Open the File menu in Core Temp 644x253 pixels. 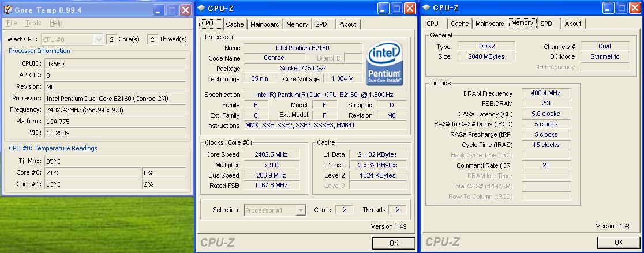(12, 24)
